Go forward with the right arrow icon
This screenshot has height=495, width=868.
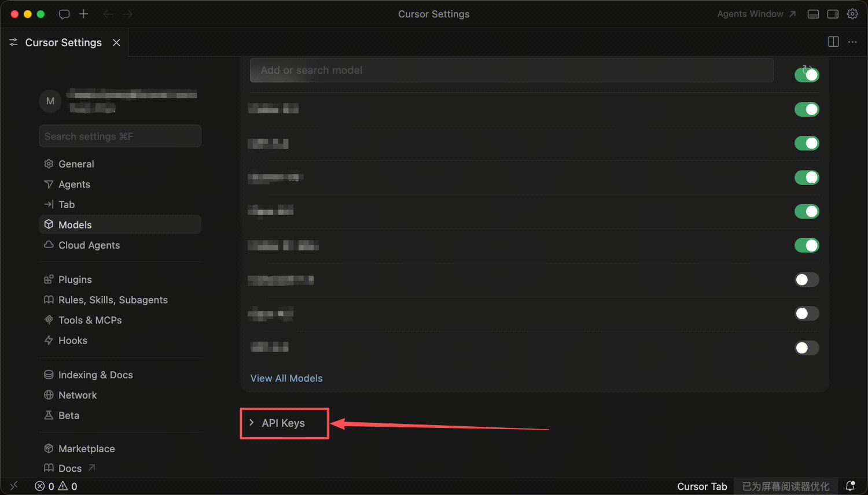pyautogui.click(x=128, y=14)
